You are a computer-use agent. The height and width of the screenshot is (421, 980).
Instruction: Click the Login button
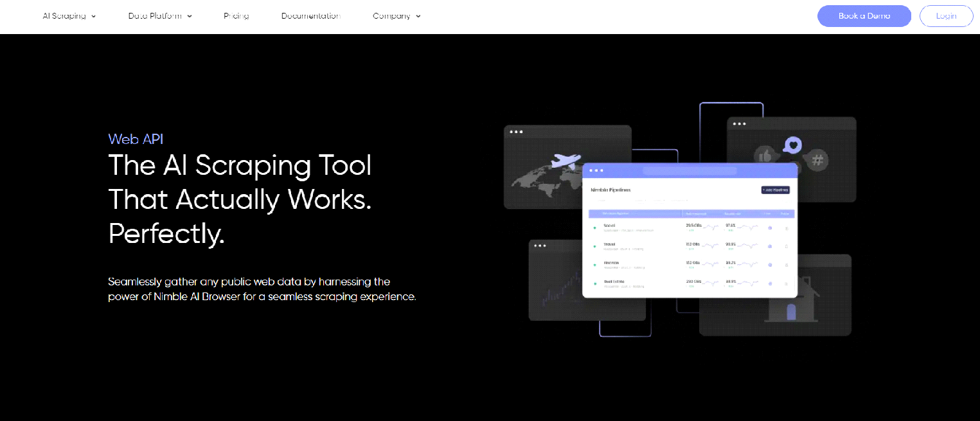point(946,16)
